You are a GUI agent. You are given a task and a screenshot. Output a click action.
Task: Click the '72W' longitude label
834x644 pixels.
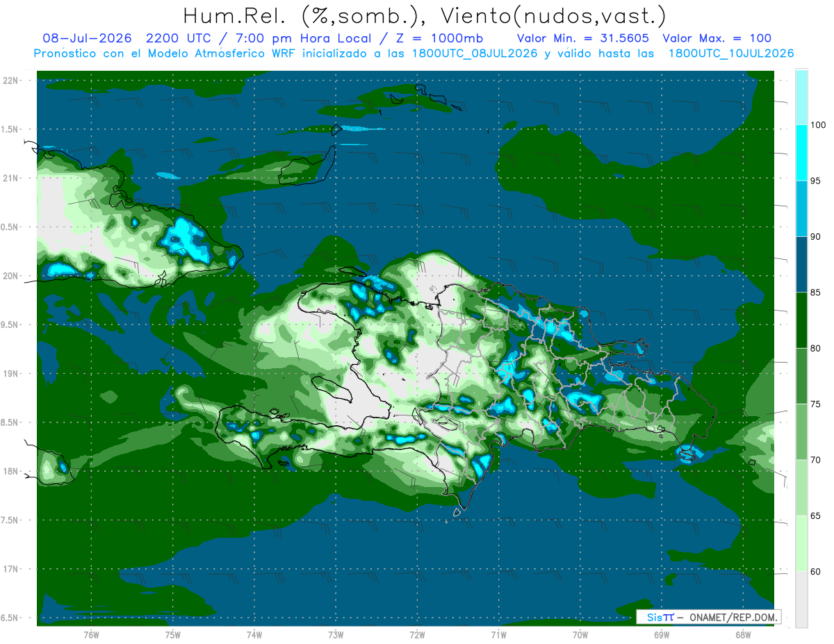click(417, 635)
